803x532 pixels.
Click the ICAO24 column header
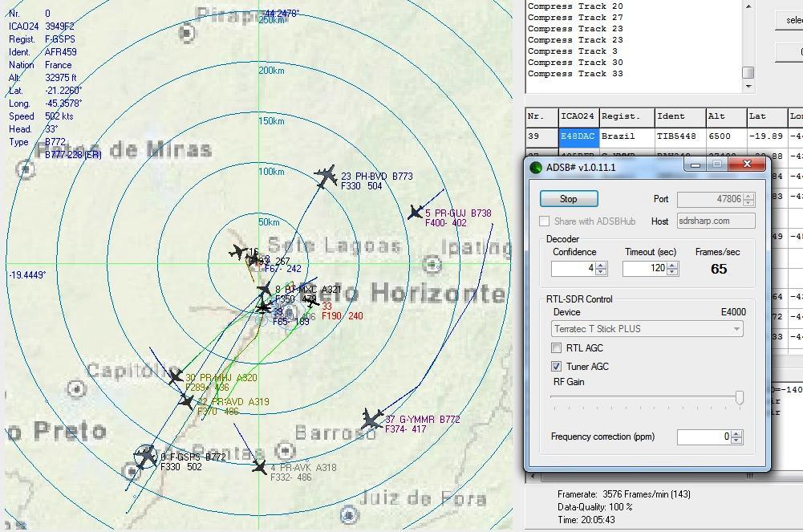(x=577, y=116)
